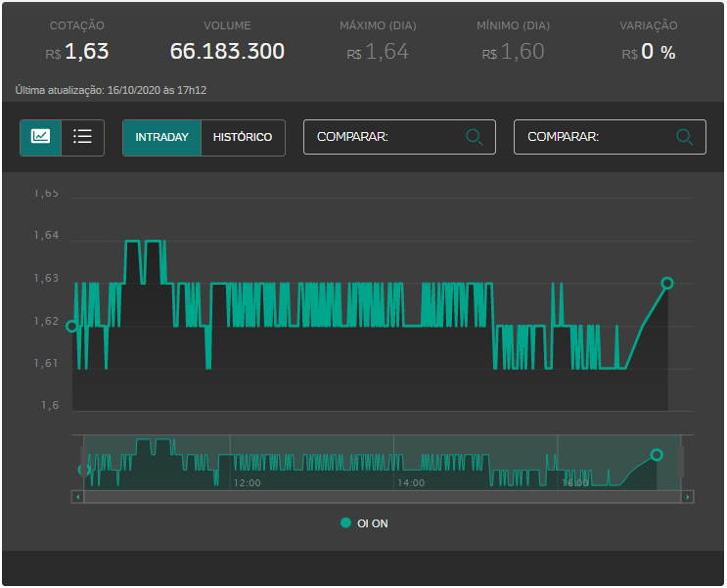Click the search icon in second Comparar field
Viewport: 727px width, 588px height.
click(684, 137)
